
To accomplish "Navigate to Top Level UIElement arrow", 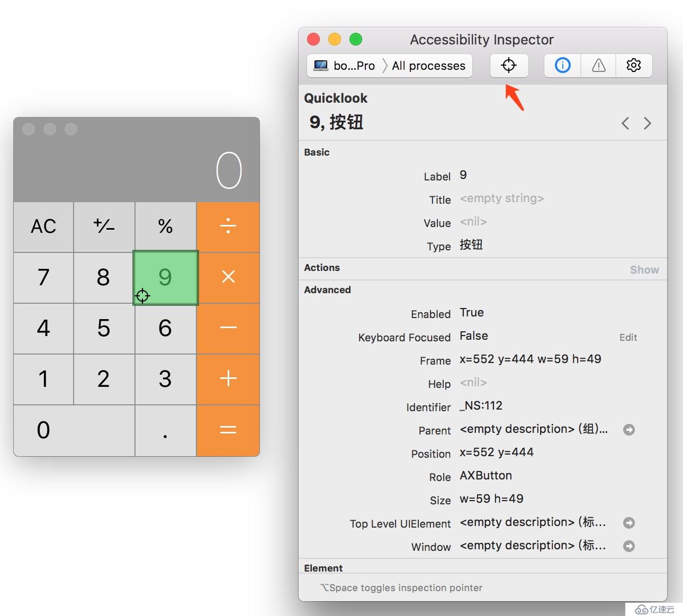I will pos(629,523).
